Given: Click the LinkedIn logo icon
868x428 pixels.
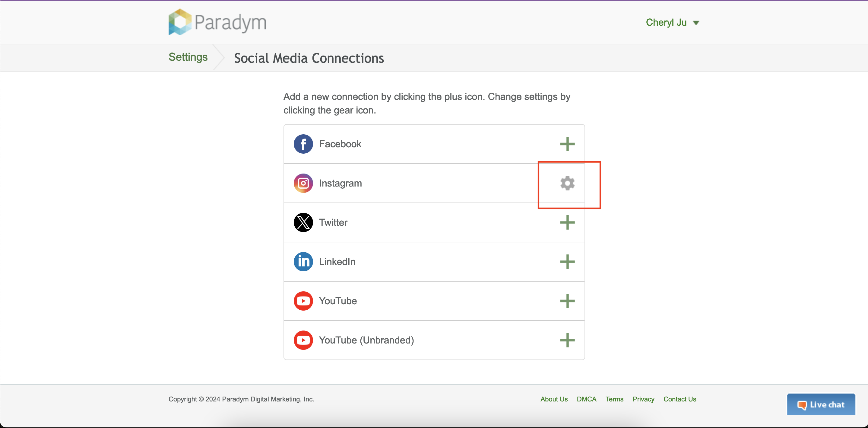Looking at the screenshot, I should click(x=303, y=262).
